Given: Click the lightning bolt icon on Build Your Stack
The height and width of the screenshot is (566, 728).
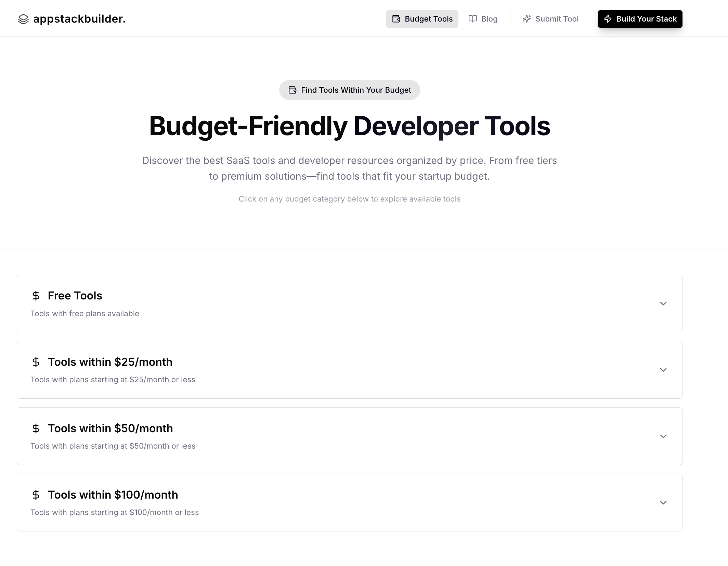Looking at the screenshot, I should click(609, 19).
